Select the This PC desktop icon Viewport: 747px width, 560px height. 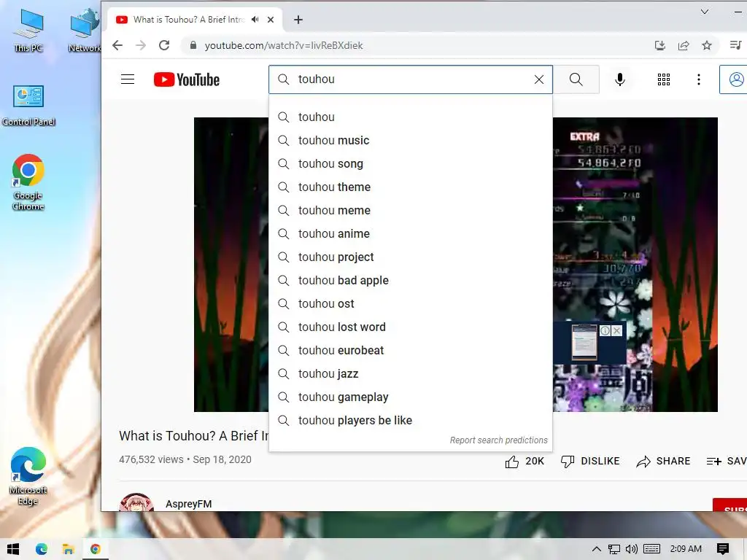pos(28,31)
